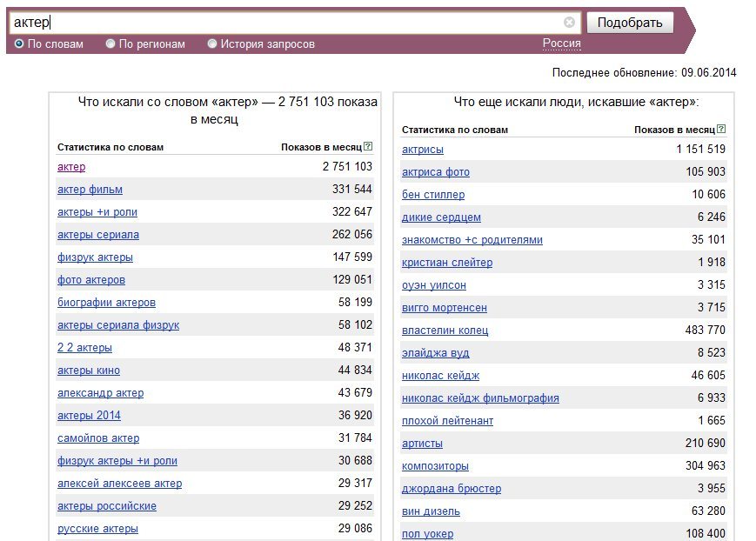The width and height of the screenshot is (756, 541).
Task: Open the 'бен стиллер' link
Action: click(x=433, y=195)
